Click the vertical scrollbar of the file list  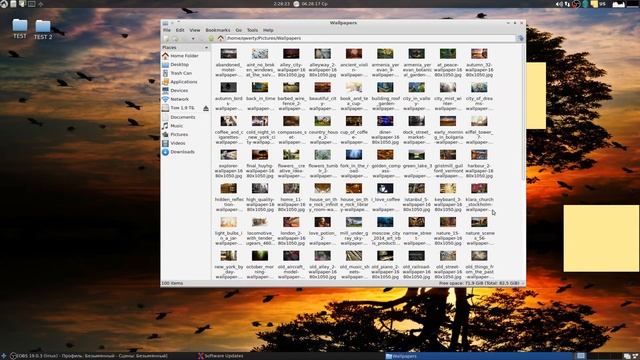[x=523, y=112]
